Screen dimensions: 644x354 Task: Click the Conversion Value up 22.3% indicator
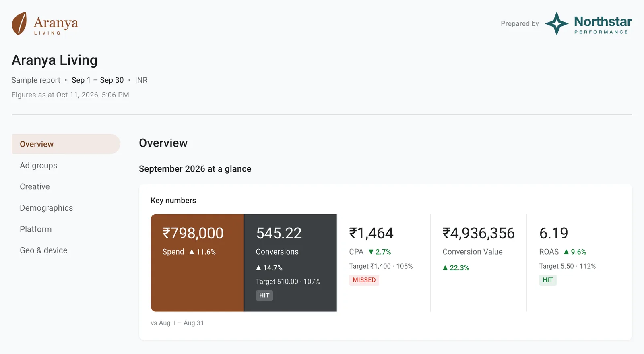coord(456,268)
